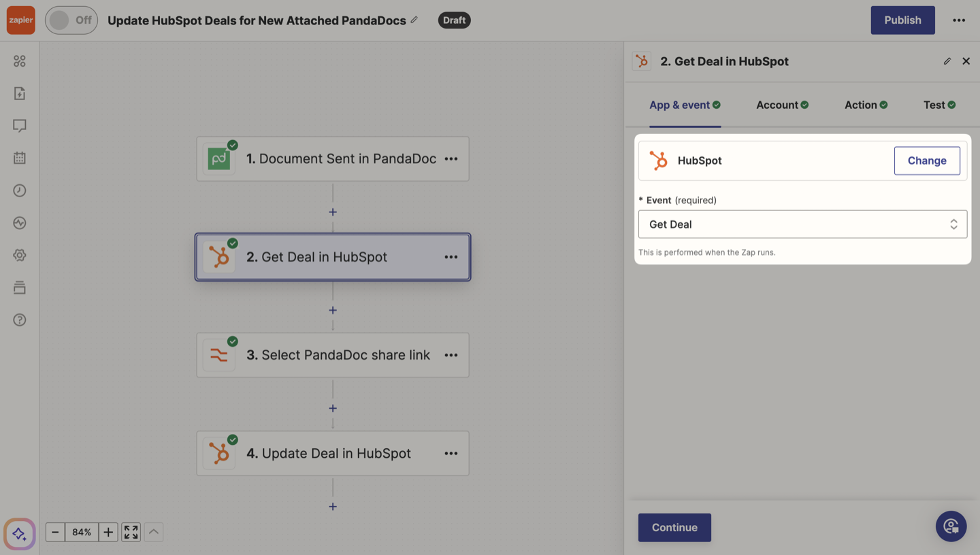Switch to the Test tab
Screen dimensions: 980x555
coord(940,105)
